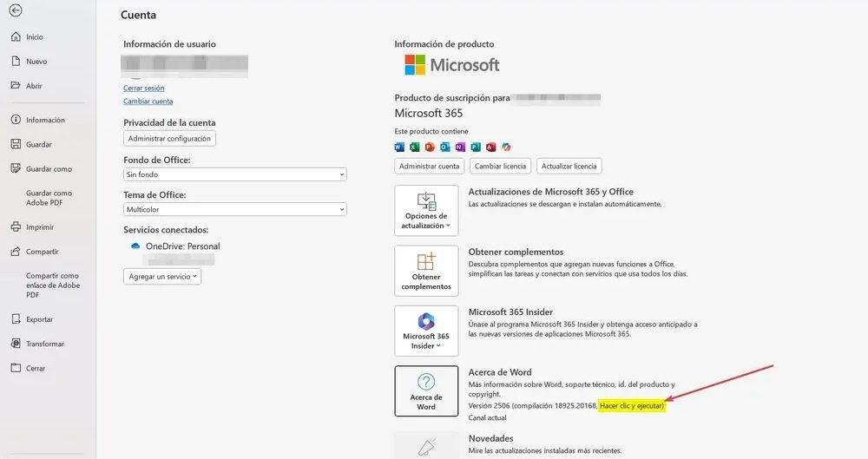Click the Guardar disk icon

tap(16, 144)
